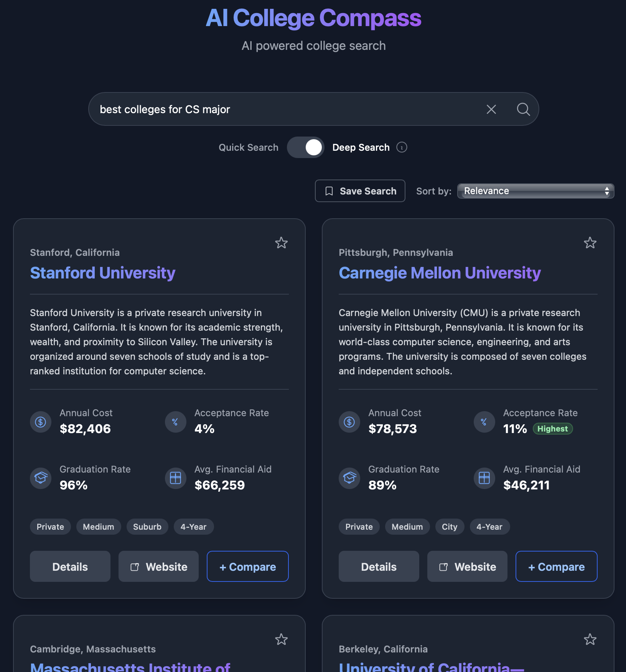Viewport: 626px width, 672px height.
Task: Click the Annual Cost dollar icon on Stanford card
Action: point(40,422)
